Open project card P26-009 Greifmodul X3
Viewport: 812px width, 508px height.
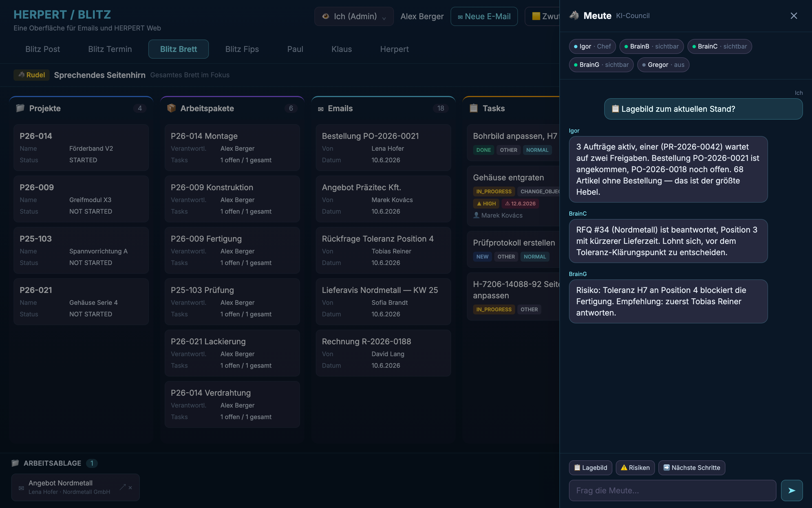[x=81, y=199]
